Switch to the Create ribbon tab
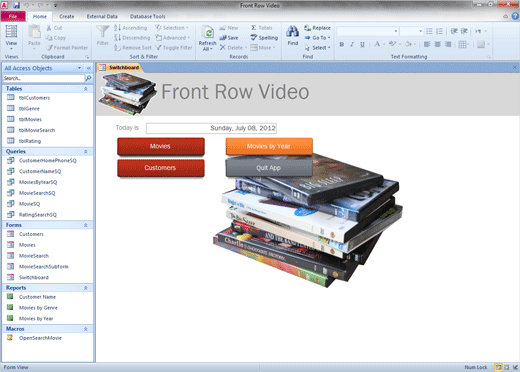520x372 pixels. pyautogui.click(x=67, y=16)
